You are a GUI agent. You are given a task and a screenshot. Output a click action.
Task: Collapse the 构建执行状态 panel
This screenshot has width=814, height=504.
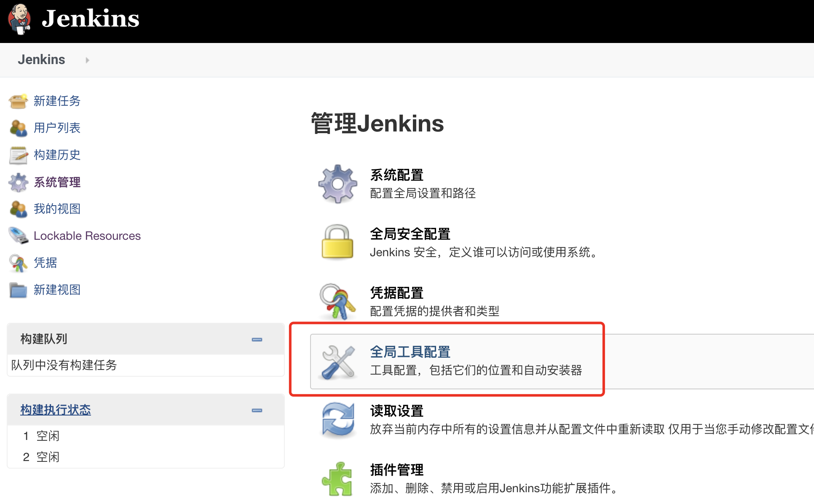coord(257,410)
